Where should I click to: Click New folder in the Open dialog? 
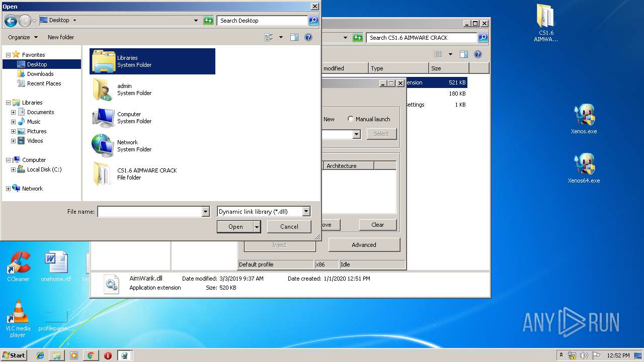click(x=61, y=37)
